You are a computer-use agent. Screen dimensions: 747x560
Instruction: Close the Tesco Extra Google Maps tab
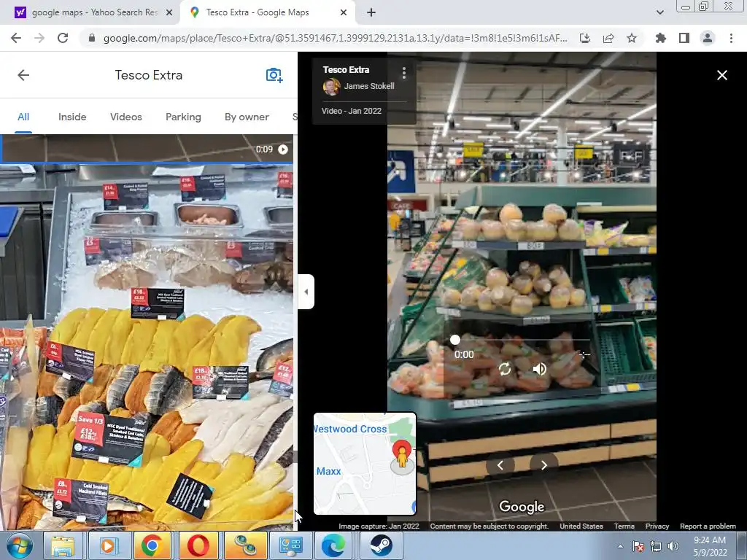pyautogui.click(x=344, y=13)
